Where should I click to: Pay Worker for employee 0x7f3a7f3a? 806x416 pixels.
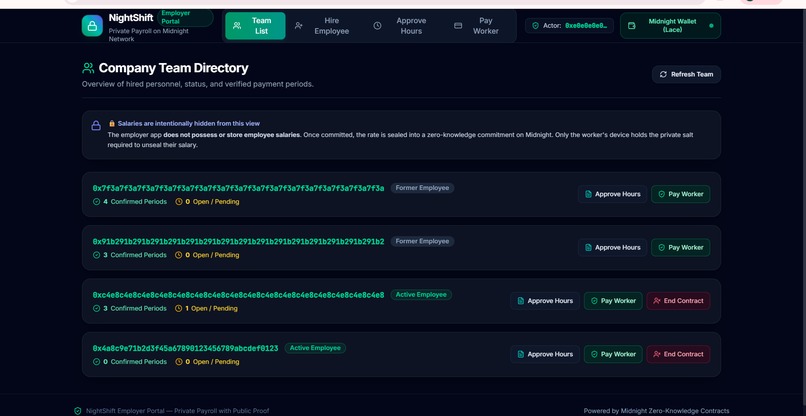tap(681, 194)
